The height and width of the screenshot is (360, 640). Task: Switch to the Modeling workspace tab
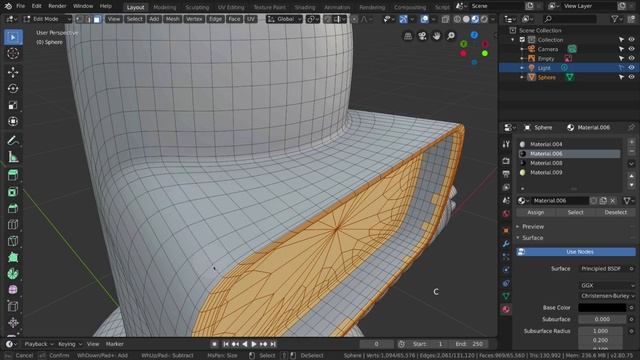point(164,7)
